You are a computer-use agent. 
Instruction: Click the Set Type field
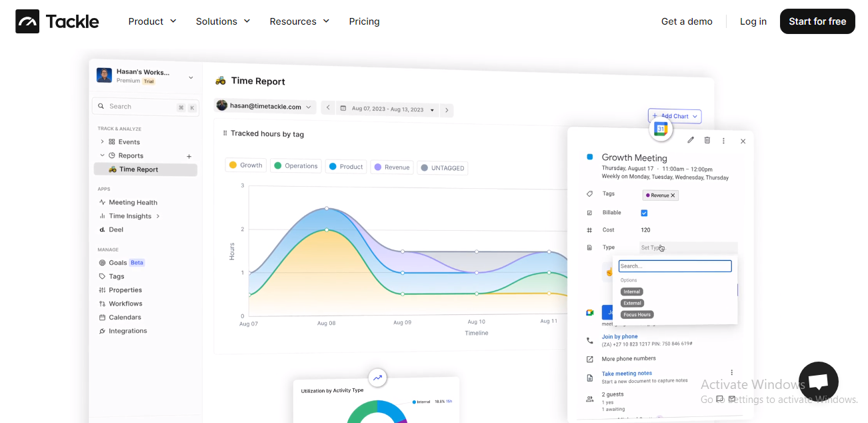688,248
